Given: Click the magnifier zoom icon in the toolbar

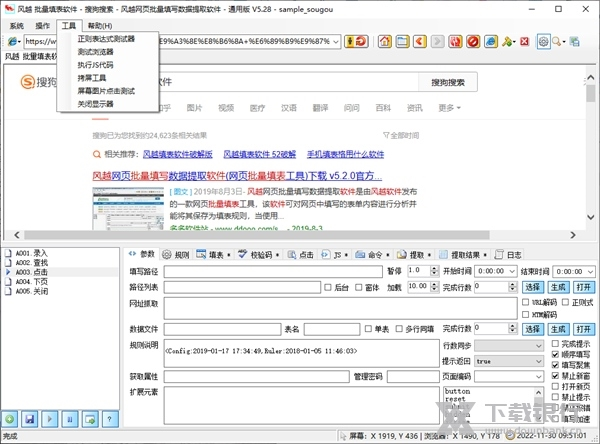Looking at the screenshot, I should pyautogui.click(x=556, y=41).
